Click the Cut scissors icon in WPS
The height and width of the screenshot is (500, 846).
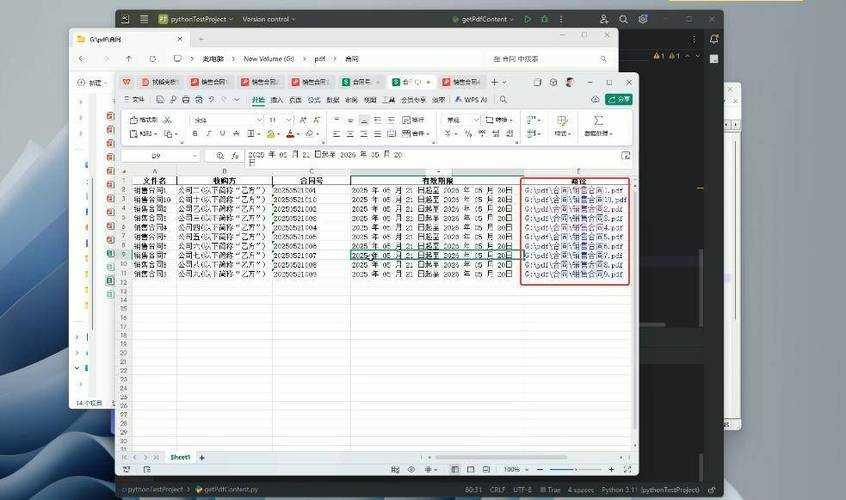tap(168, 120)
